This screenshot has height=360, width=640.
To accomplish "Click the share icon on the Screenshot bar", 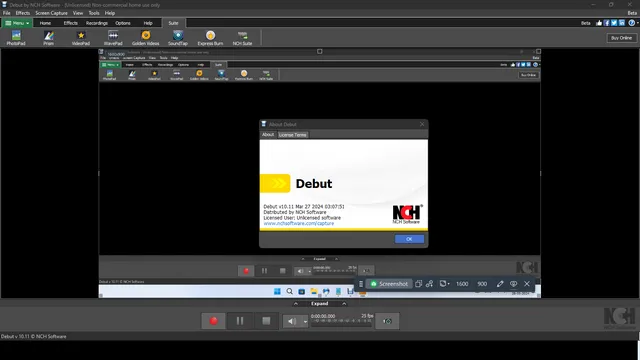I will pos(429,284).
